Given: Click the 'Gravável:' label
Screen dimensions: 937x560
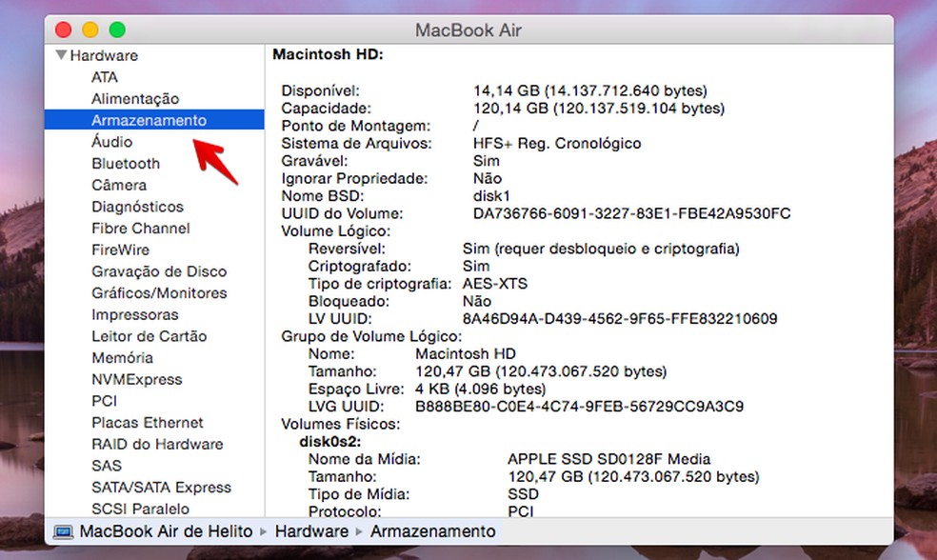Looking at the screenshot, I should (x=315, y=161).
